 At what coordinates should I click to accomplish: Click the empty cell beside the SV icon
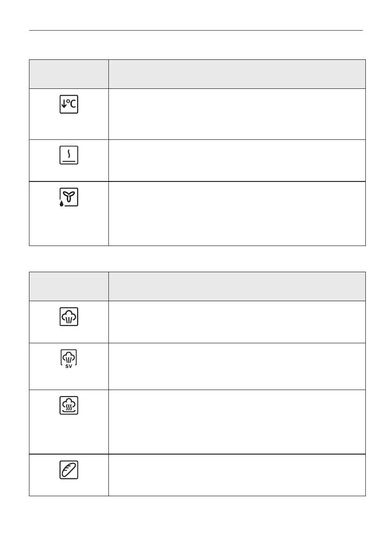point(236,366)
